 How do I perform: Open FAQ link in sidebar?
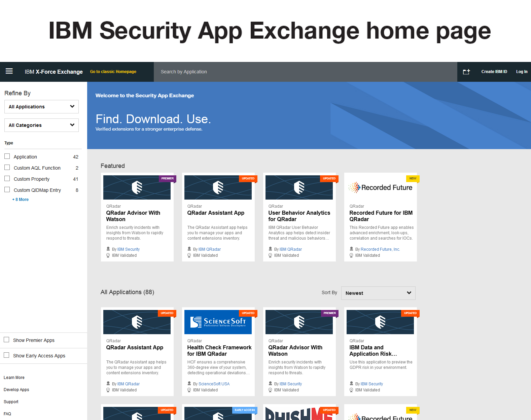7,414
